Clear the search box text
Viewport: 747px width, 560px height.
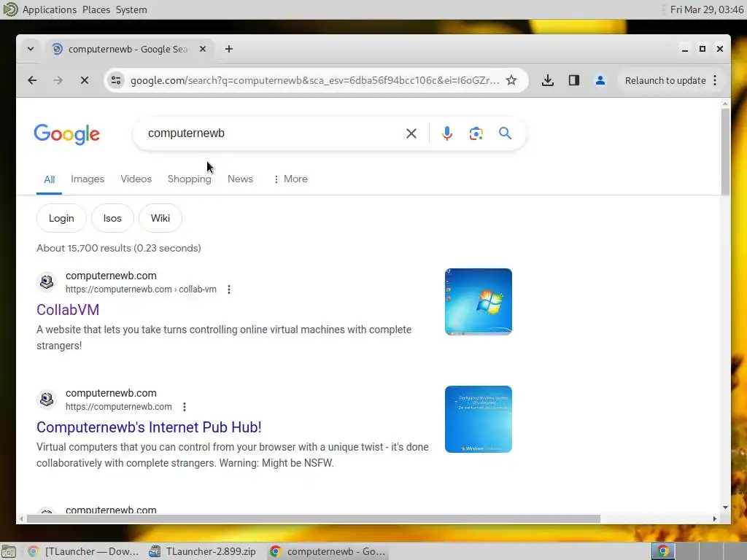tap(411, 134)
